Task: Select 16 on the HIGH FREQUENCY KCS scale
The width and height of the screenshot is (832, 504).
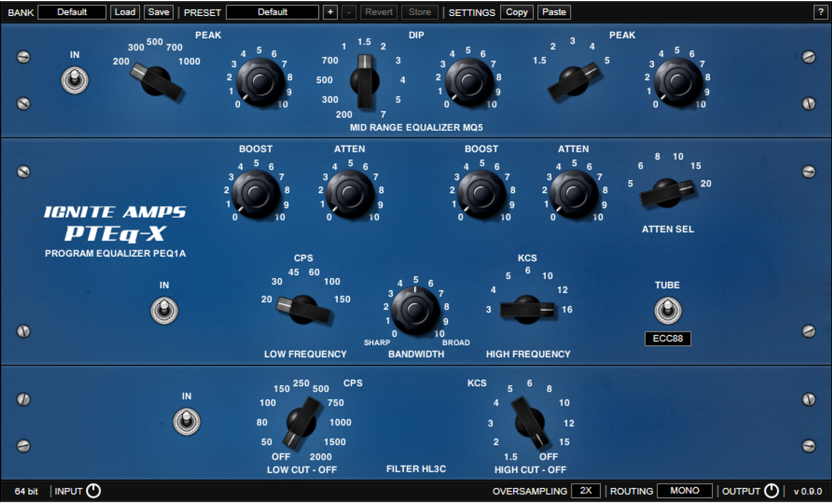Action: pos(567,309)
